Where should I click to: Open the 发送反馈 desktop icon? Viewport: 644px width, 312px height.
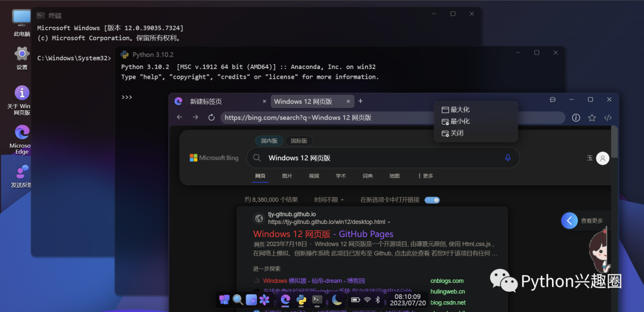pos(22,176)
